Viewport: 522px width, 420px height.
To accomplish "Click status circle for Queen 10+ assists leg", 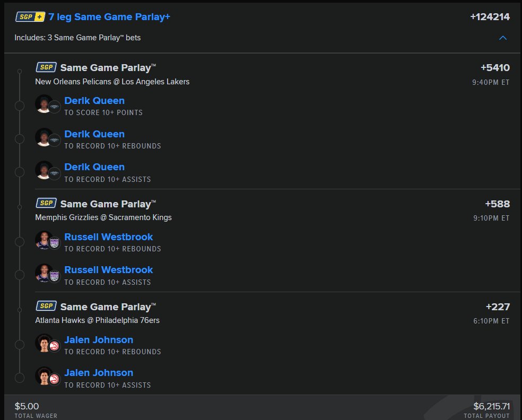I will coord(20,172).
